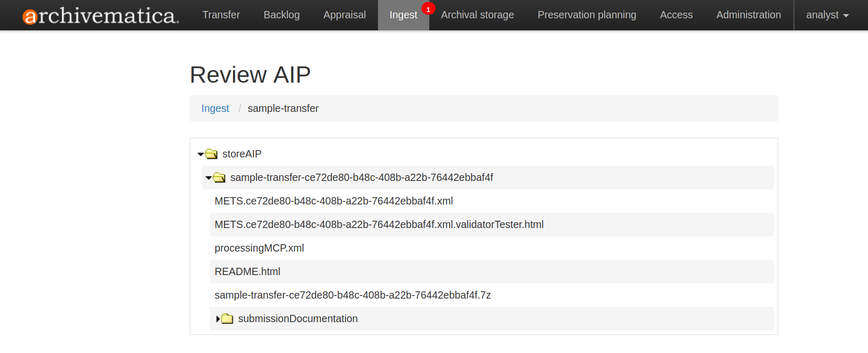Open Archival storage in navigation
The width and height of the screenshot is (868, 353).
coord(477,15)
